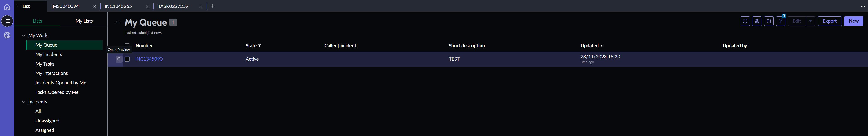Image resolution: width=868 pixels, height=136 pixels.
Task: Toggle the select-all header checkbox
Action: point(127,45)
